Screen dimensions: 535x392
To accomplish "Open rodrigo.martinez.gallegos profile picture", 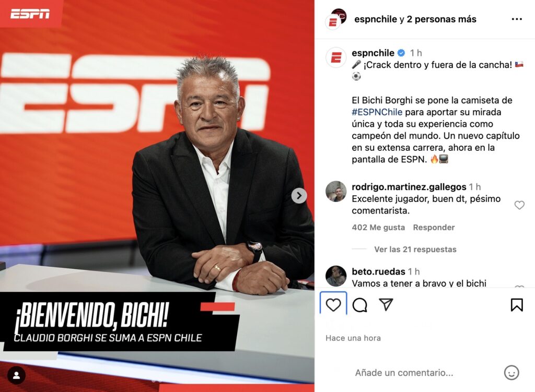I will point(336,191).
